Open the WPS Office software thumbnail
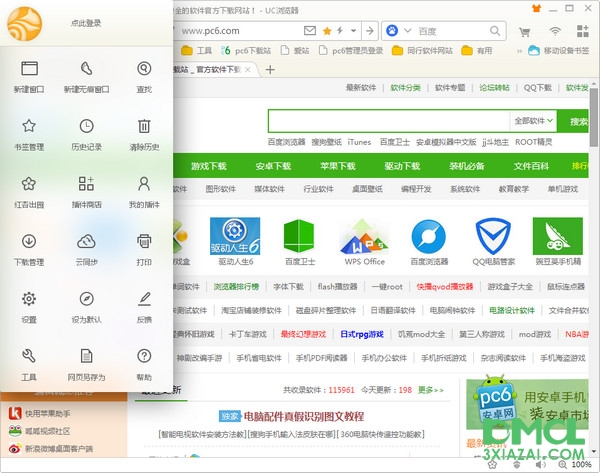 pyautogui.click(x=364, y=242)
